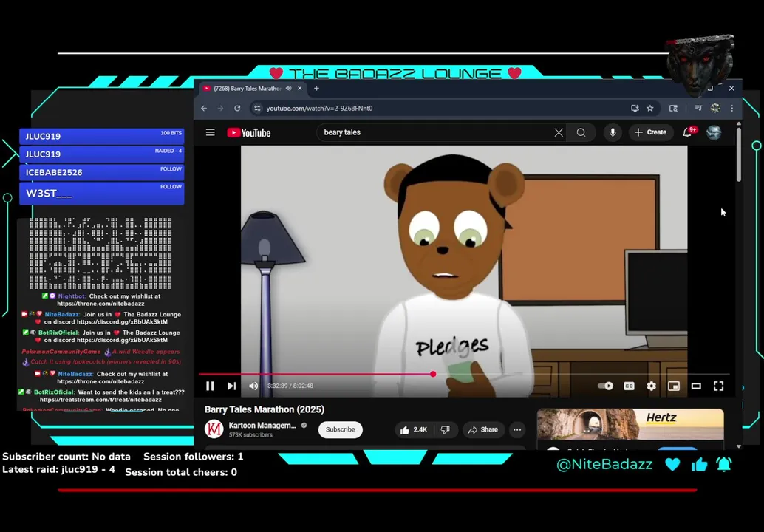Open media control icon in toolbar
Viewport: 764px width, 532px height.
[x=698, y=108]
